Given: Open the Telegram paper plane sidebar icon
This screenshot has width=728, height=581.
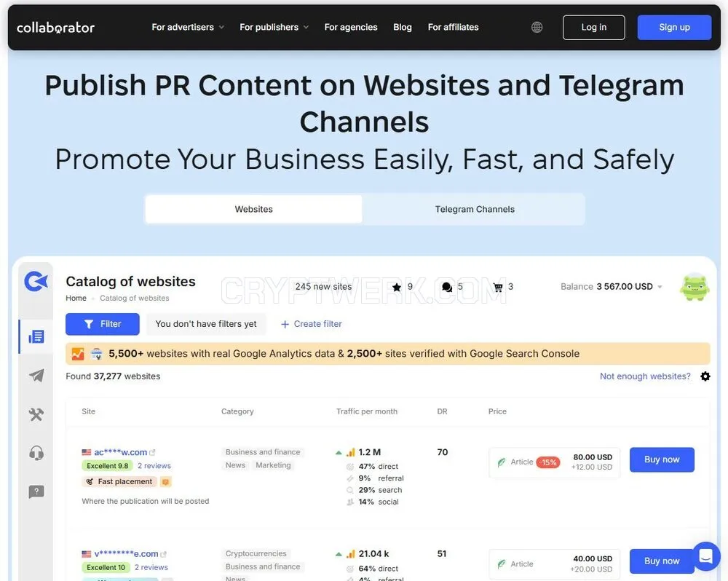Looking at the screenshot, I should click(x=36, y=375).
